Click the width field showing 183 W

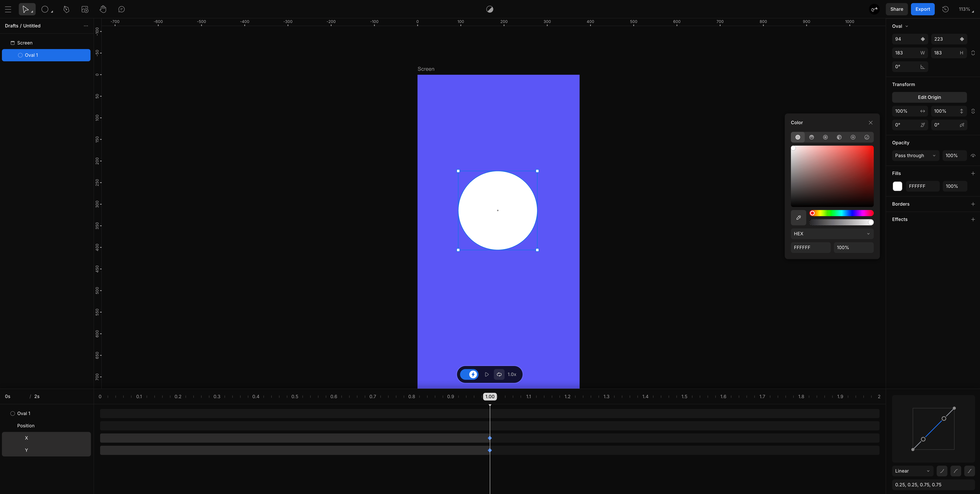click(910, 53)
